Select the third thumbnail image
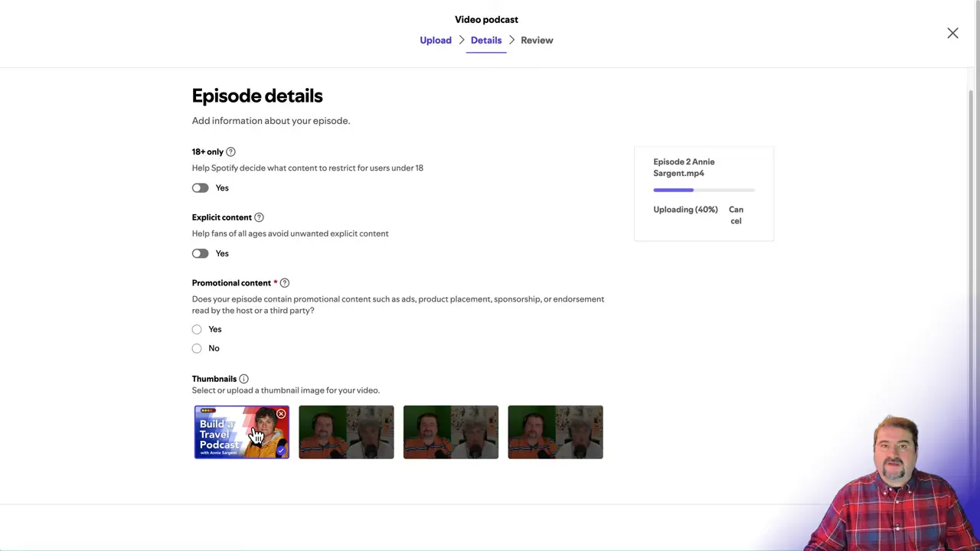980x551 pixels. (x=450, y=432)
